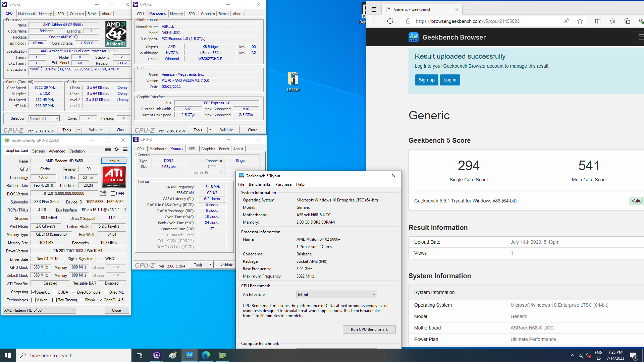The image size is (644, 362).
Task: Click the Close button in GPU-Z
Action: point(116,310)
